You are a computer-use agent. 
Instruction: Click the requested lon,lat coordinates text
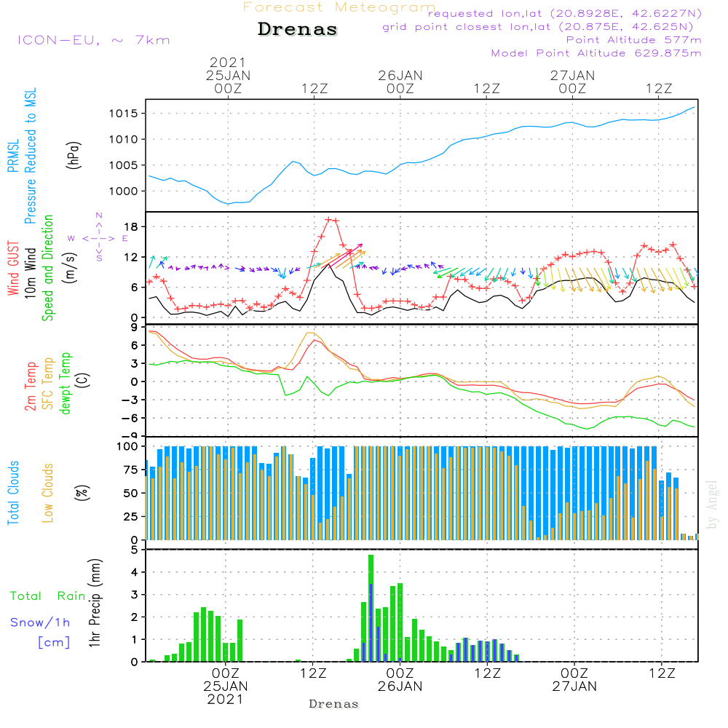click(x=565, y=13)
